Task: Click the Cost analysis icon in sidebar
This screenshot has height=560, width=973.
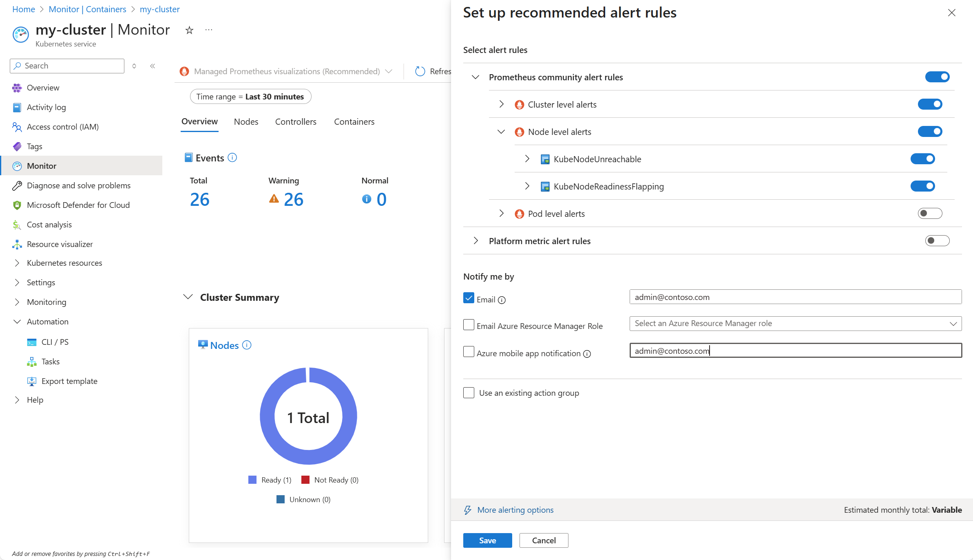Action: (17, 225)
